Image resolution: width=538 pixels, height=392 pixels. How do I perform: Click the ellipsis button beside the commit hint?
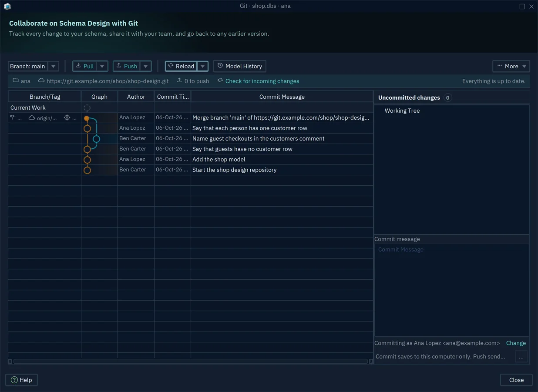(521, 357)
